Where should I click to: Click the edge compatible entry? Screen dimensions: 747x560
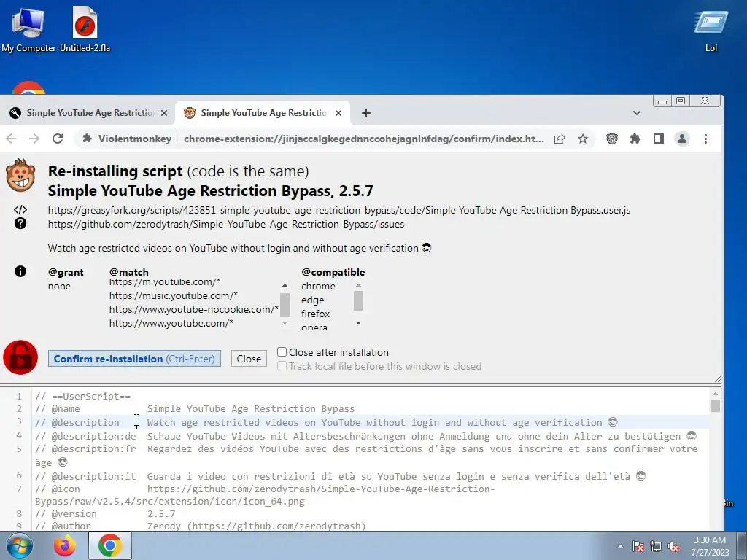pos(312,300)
